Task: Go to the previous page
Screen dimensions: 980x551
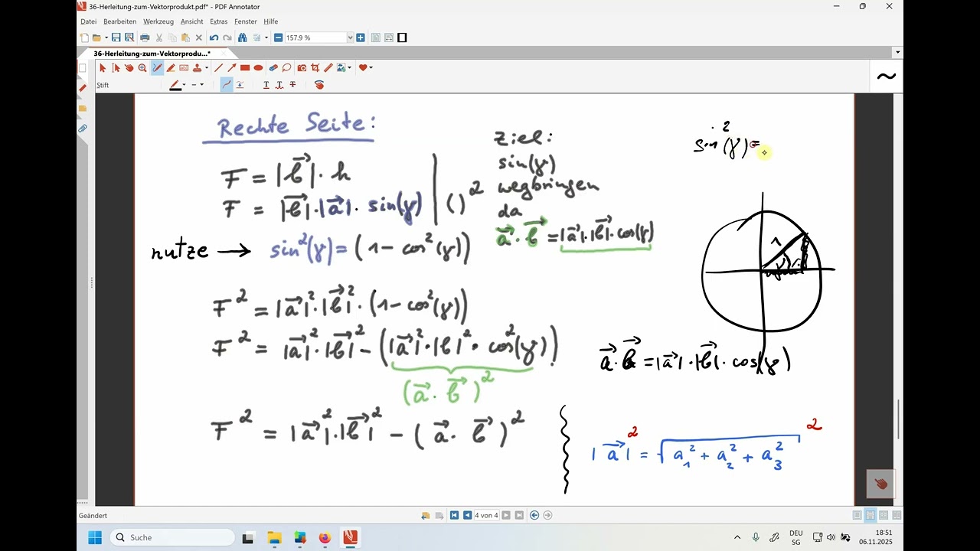Action: pos(467,516)
